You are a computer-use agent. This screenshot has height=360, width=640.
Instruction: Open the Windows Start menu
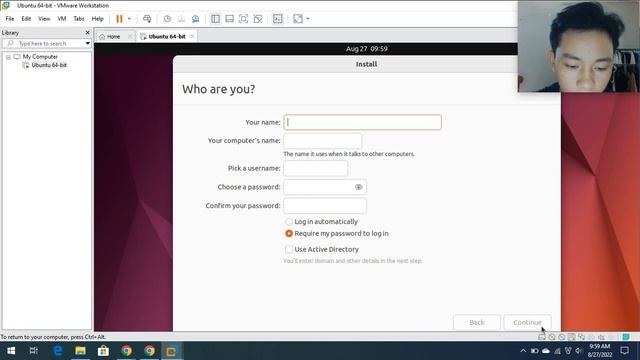(x=11, y=351)
